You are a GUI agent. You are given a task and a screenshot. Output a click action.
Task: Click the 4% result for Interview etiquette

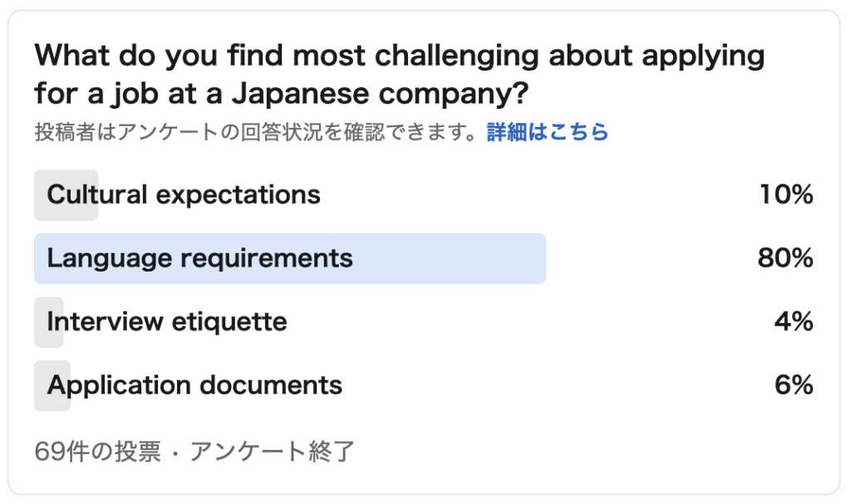pos(793,321)
